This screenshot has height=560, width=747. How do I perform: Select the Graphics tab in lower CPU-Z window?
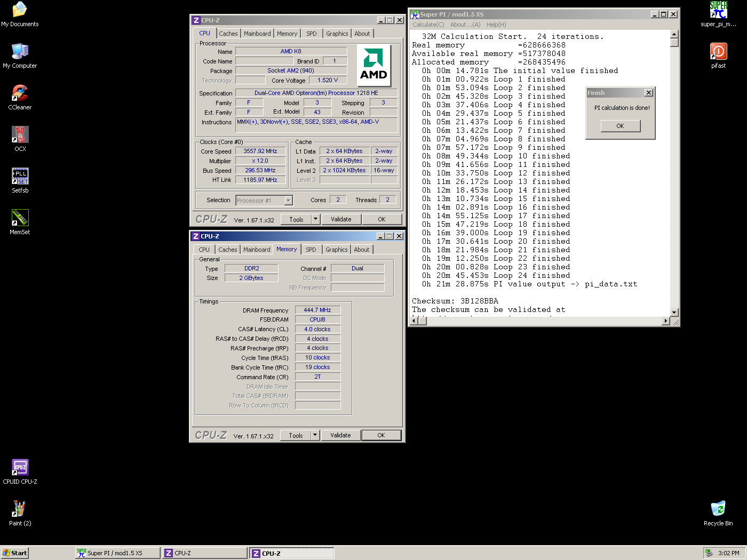[337, 250]
